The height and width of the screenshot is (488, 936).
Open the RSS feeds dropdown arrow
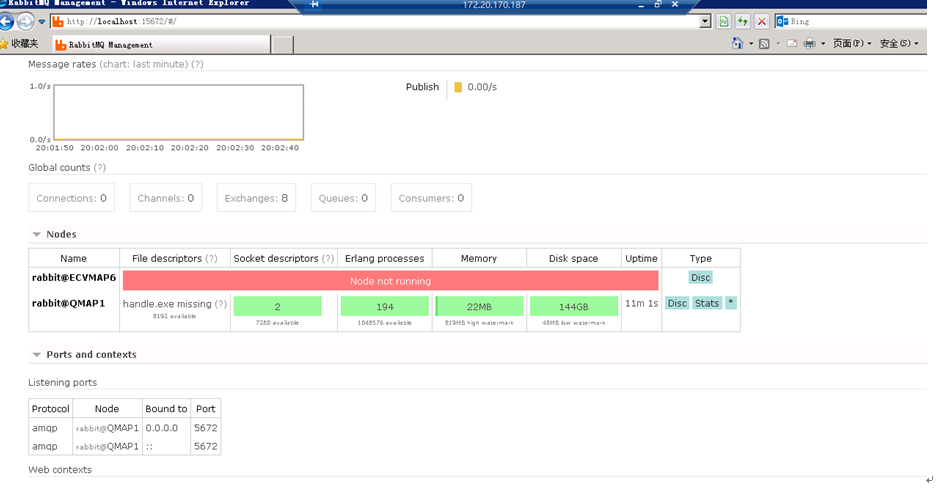point(778,44)
